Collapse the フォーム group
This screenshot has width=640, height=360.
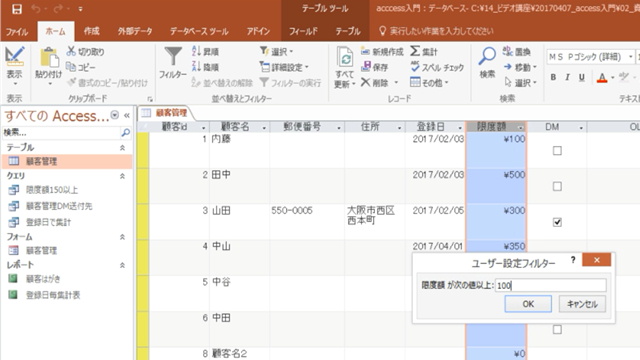[x=122, y=237]
